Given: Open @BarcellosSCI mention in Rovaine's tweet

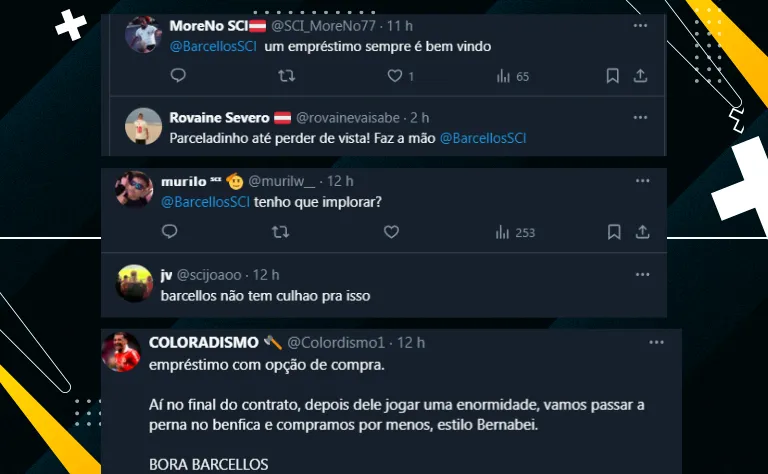Looking at the screenshot, I should (x=483, y=138).
